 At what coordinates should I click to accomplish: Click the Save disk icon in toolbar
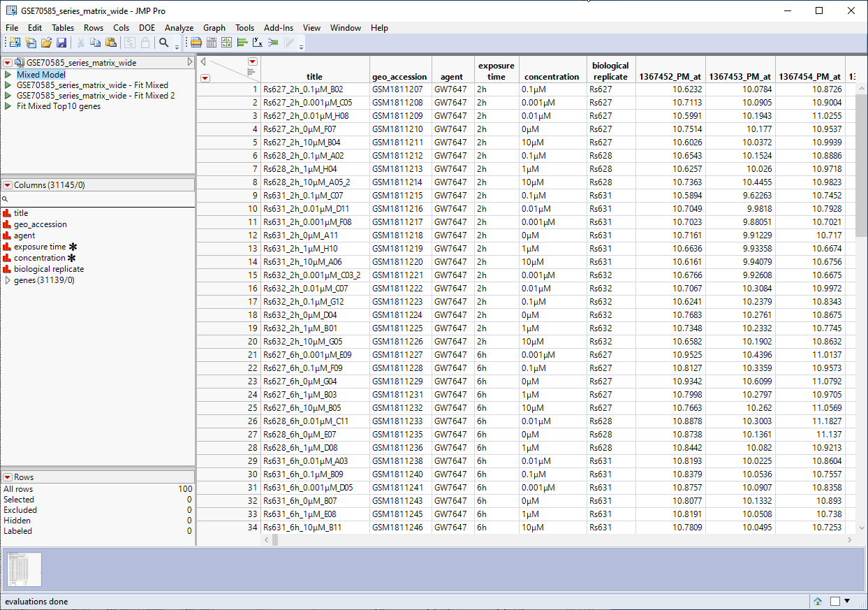pyautogui.click(x=61, y=43)
